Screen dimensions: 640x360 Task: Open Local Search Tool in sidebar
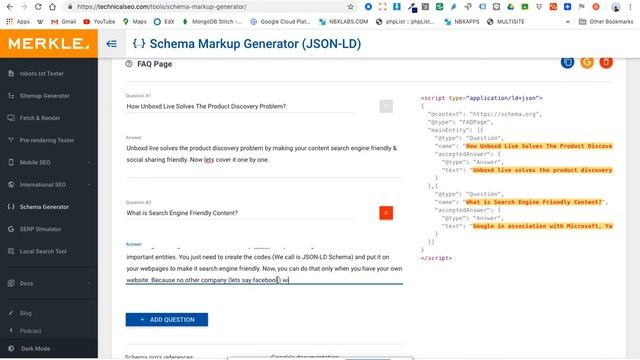[x=43, y=251]
